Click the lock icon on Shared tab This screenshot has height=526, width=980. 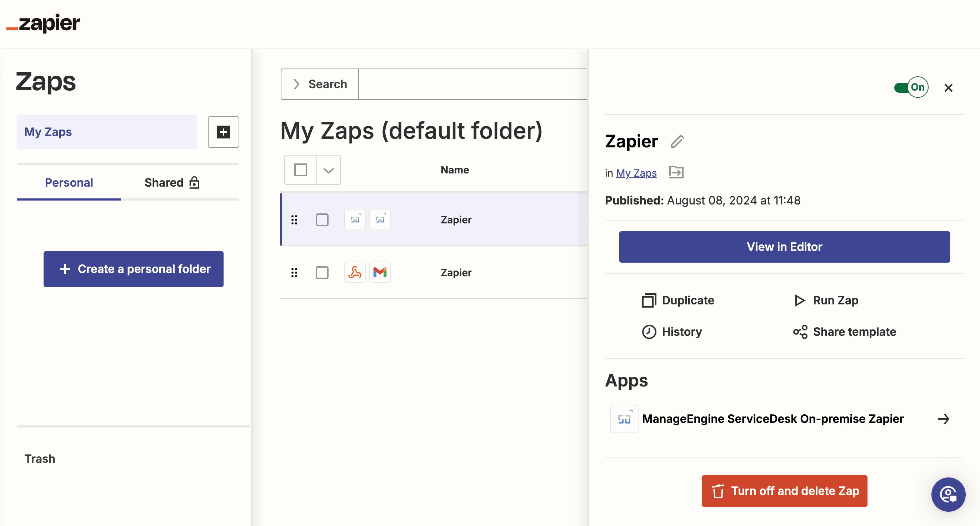[x=194, y=182]
